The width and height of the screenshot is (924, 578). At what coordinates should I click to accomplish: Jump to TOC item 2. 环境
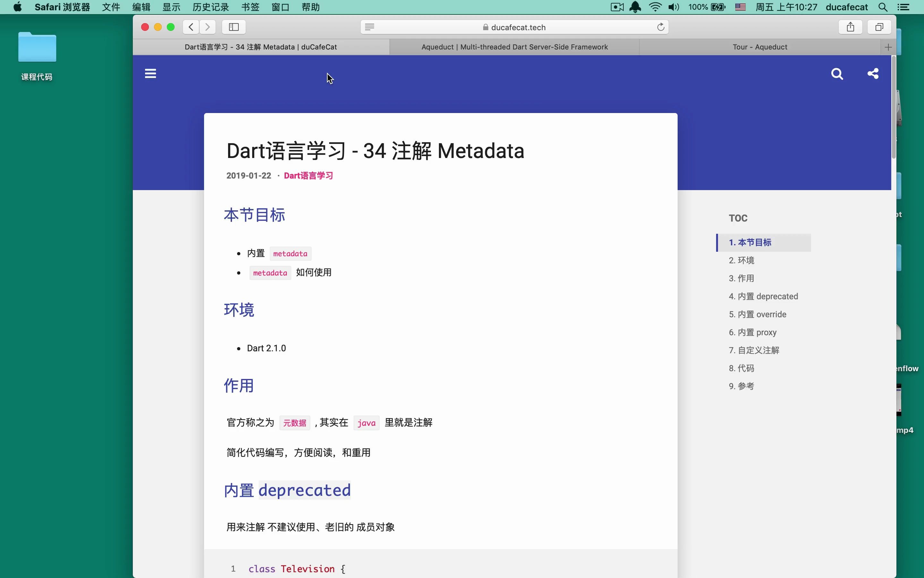point(741,260)
